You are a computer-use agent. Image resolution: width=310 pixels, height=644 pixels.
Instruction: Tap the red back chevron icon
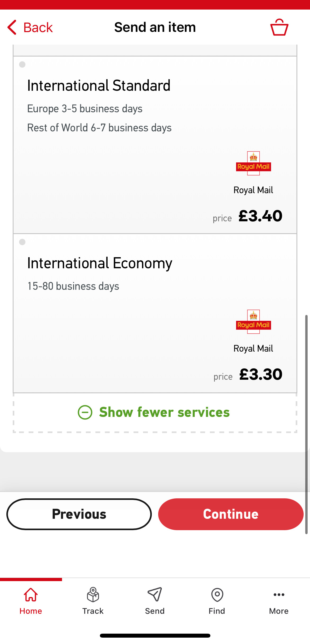tap(12, 27)
